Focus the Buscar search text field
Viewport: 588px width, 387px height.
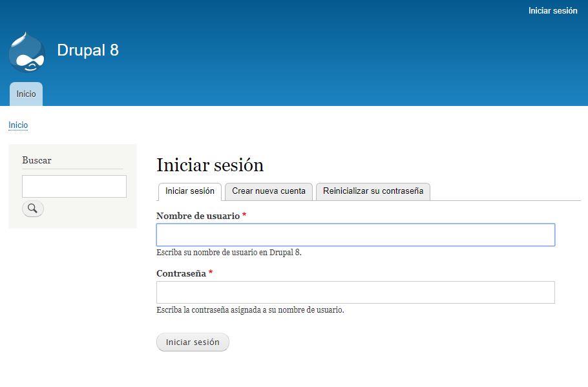pos(74,186)
